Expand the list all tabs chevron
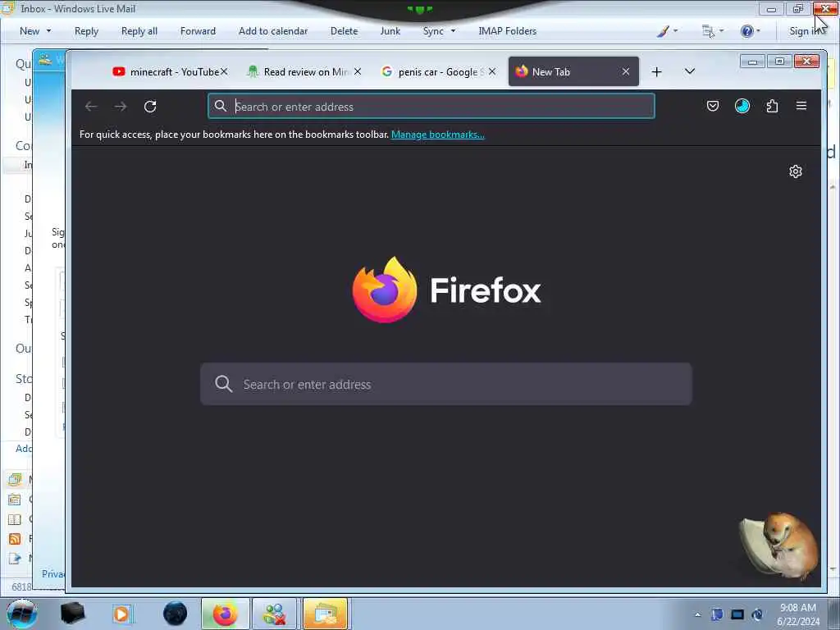 pos(690,71)
